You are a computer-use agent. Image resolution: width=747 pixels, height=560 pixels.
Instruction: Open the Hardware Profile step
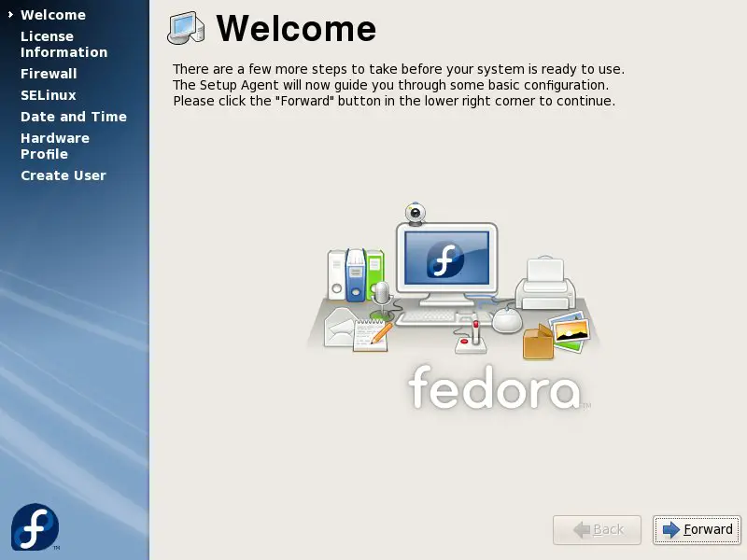55,146
